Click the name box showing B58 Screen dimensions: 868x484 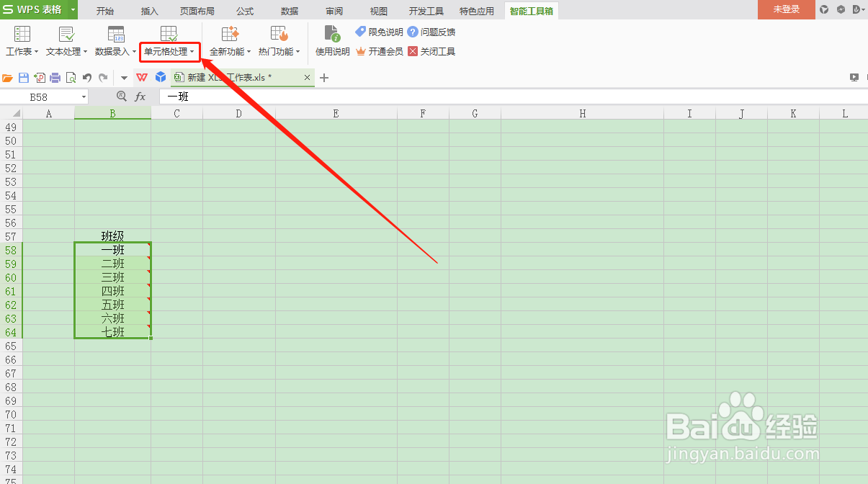pyautogui.click(x=40, y=97)
